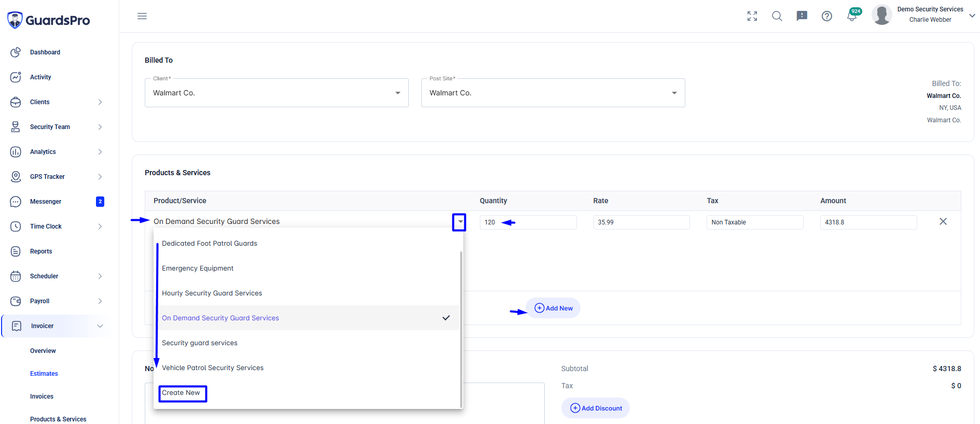Expand the Payroll submenu chevron
The width and height of the screenshot is (980, 424).
(100, 301)
